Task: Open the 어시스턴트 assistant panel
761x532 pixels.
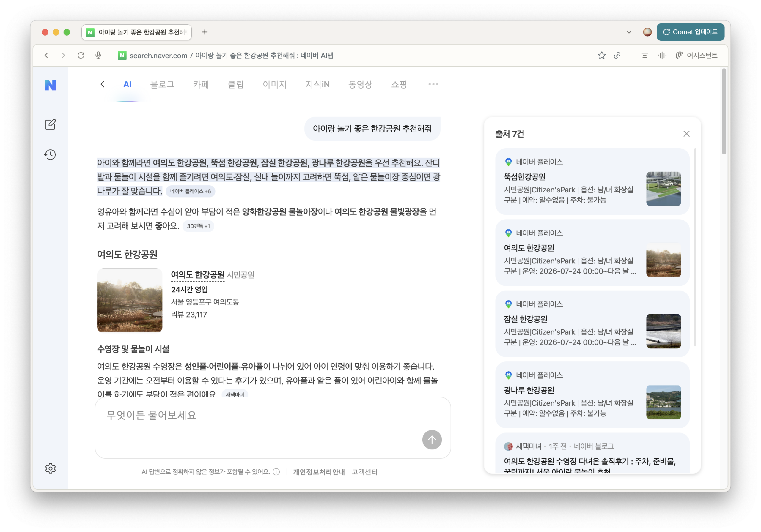Action: 696,55
